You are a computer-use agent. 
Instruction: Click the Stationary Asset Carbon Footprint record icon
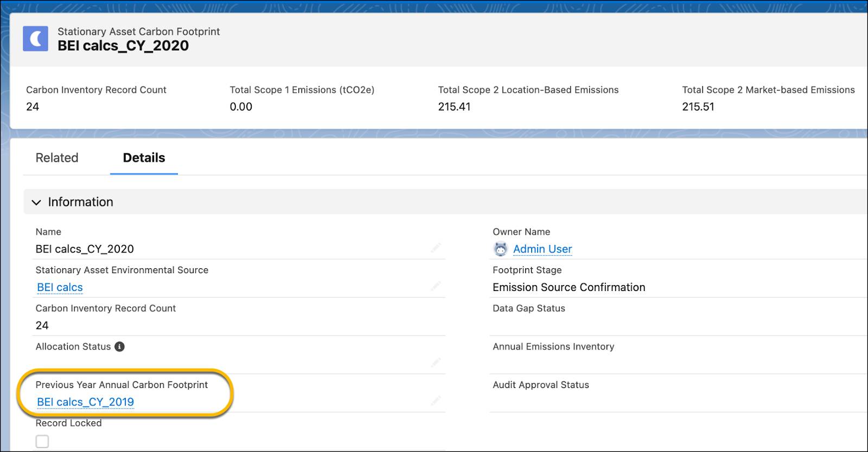coord(35,38)
